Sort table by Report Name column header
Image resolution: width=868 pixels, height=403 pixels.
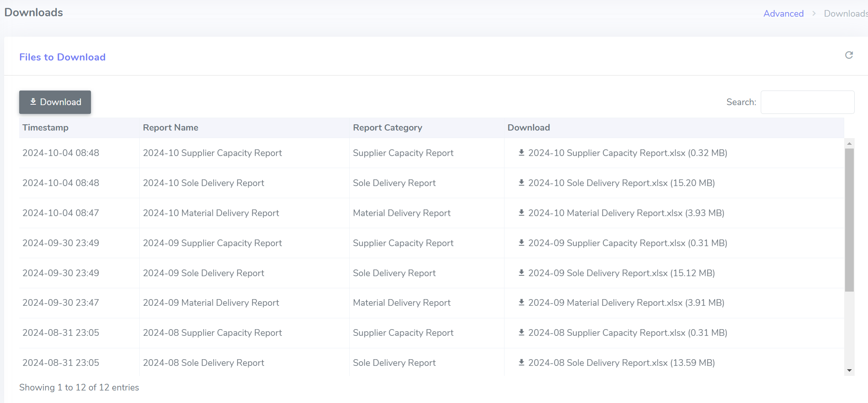click(x=170, y=128)
